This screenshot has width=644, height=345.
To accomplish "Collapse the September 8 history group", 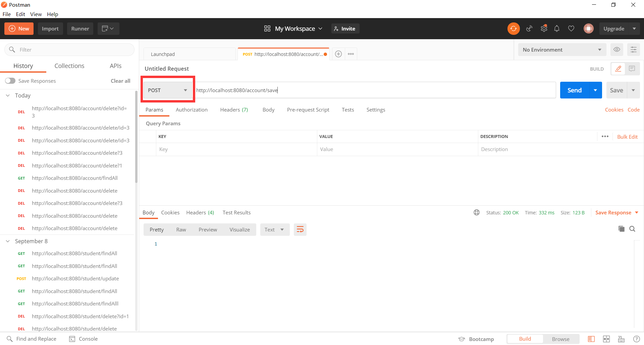I will 8,241.
